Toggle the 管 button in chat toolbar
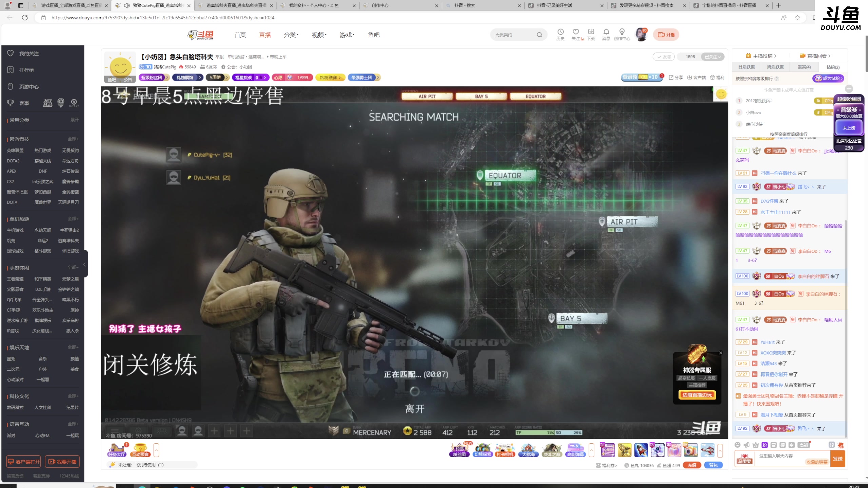Image resolution: width=868 pixels, height=488 pixels. (x=773, y=445)
